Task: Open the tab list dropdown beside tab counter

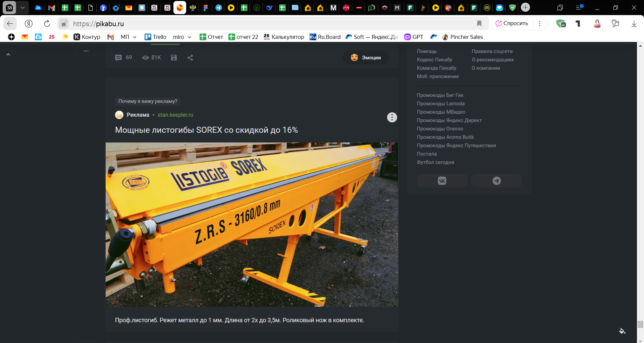Action: pos(23,7)
